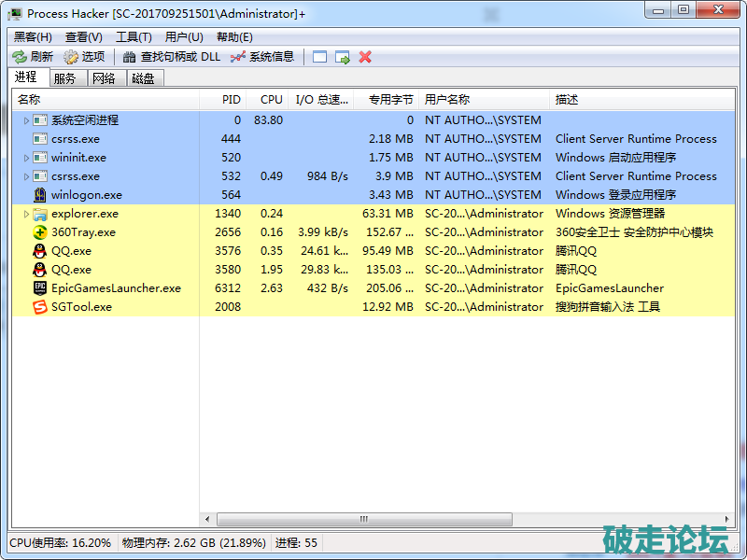This screenshot has width=747, height=560.
Task: Expand the wininit.exe process tree
Action: [26, 158]
